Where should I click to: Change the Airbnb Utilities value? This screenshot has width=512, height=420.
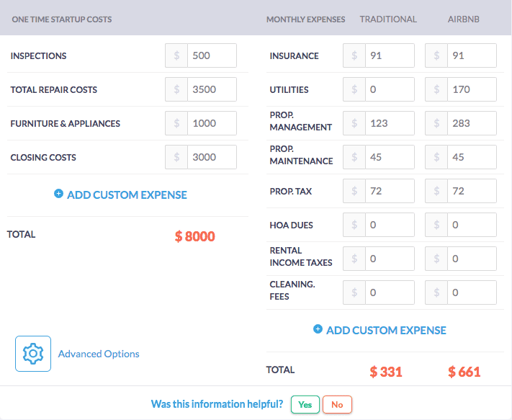[471, 90]
